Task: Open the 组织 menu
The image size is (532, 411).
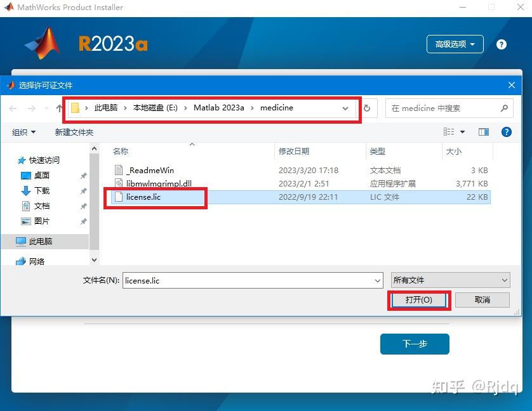Action: tap(23, 131)
